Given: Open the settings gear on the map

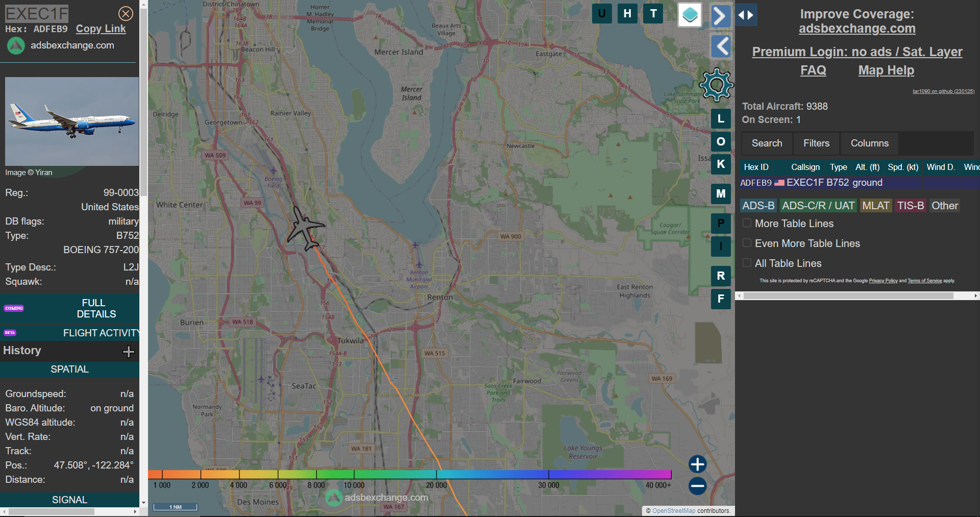Looking at the screenshot, I should point(716,85).
